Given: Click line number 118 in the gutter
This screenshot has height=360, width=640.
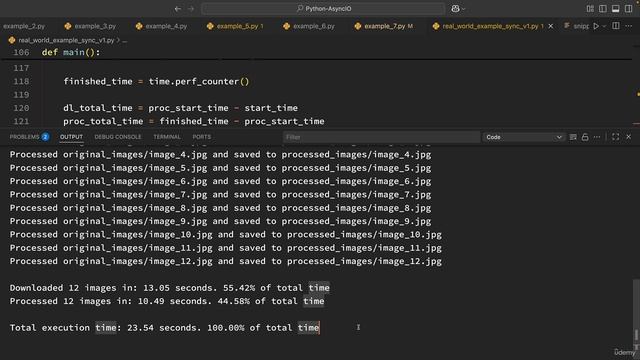Looking at the screenshot, I should (x=21, y=81).
